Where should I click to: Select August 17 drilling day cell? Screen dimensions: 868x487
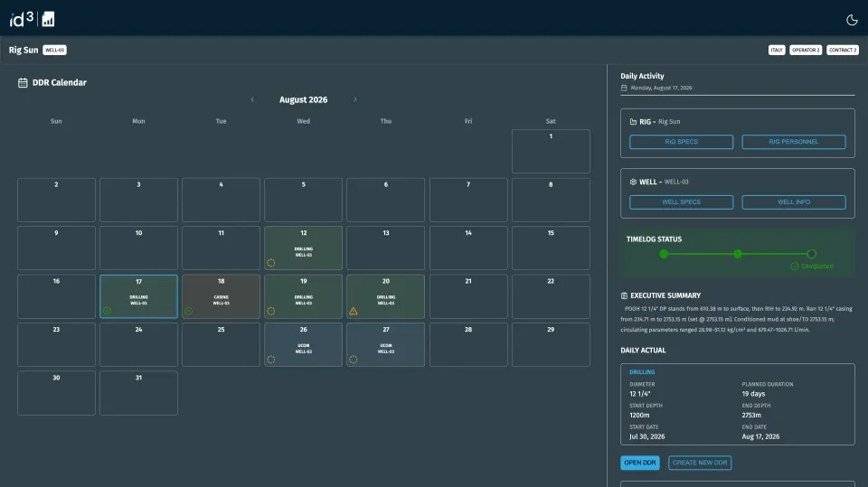139,296
